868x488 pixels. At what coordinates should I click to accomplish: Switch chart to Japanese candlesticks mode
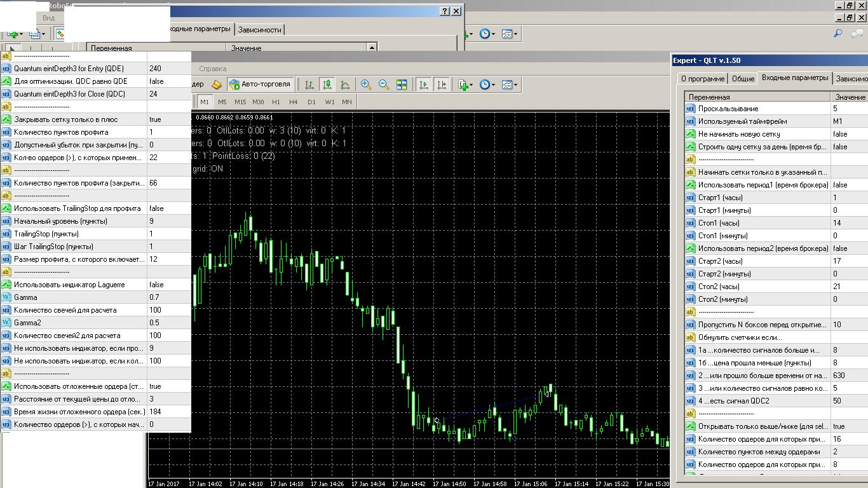tap(327, 85)
